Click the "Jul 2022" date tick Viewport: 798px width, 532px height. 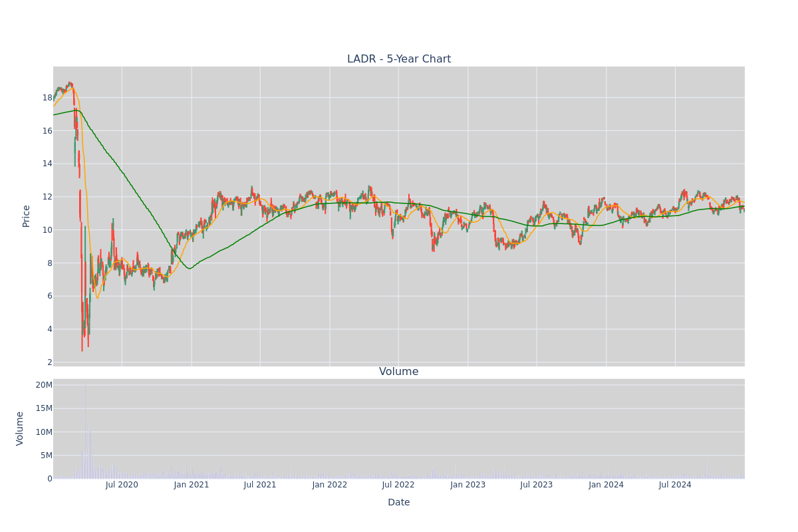[398, 485]
